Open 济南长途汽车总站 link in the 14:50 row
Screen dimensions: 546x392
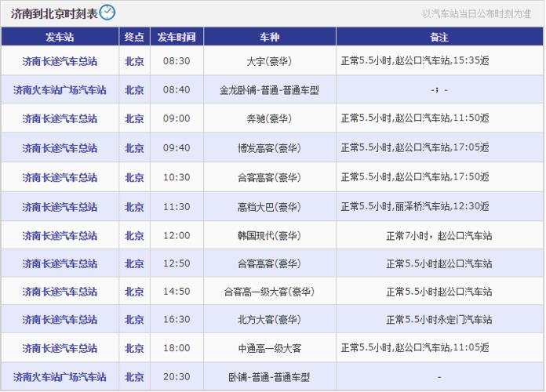(x=60, y=292)
